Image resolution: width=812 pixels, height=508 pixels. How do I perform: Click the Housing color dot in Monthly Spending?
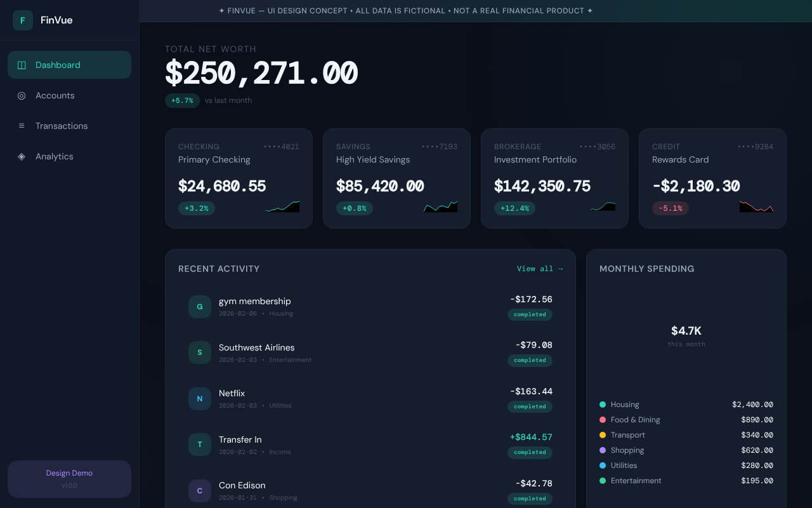tap(602, 404)
